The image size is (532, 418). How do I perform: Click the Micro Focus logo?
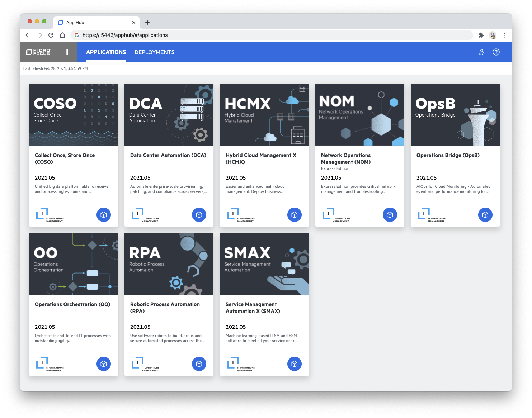pos(38,52)
